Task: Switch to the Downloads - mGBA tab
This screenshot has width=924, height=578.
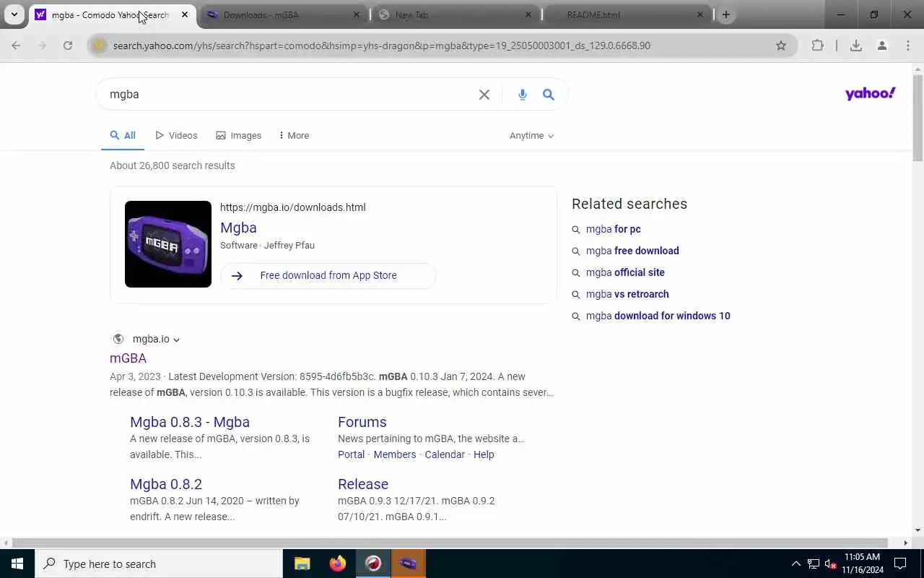Action: 283,14
